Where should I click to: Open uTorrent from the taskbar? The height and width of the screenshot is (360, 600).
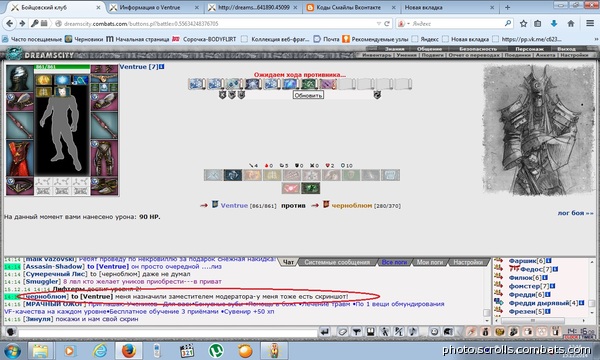pyautogui.click(x=216, y=350)
